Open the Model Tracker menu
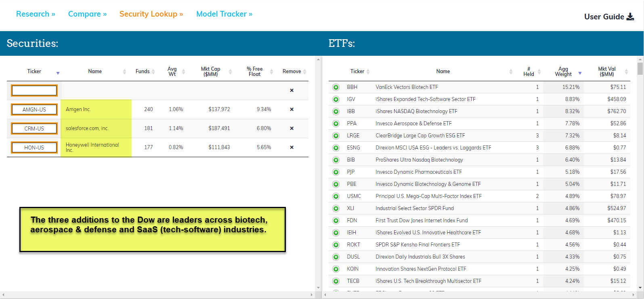The width and height of the screenshot is (644, 299). click(x=224, y=14)
